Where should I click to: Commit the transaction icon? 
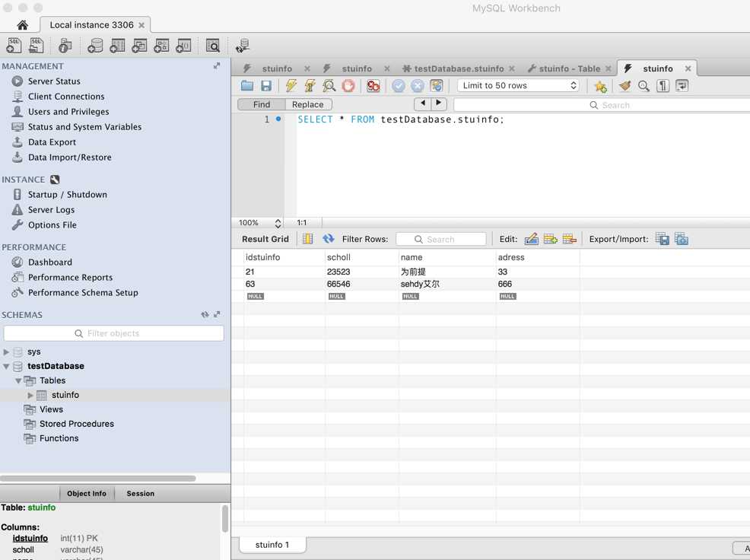tap(398, 86)
